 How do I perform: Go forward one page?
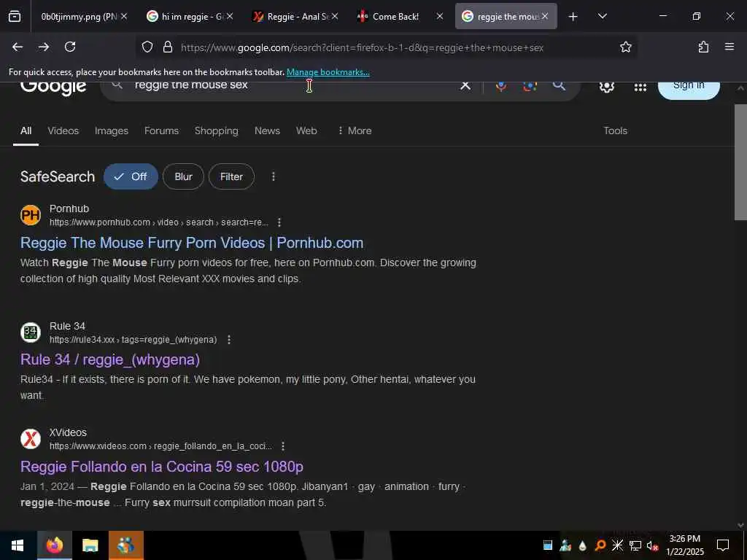(x=44, y=47)
